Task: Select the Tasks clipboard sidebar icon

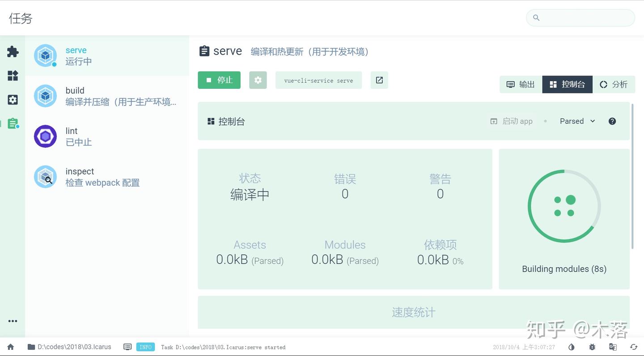Action: [13, 124]
